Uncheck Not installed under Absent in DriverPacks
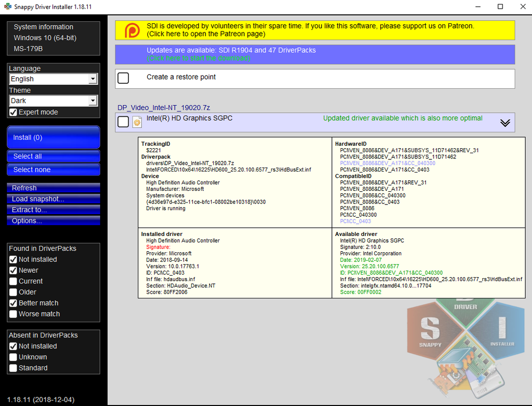Screen dimensions: 532x406 pos(13,346)
